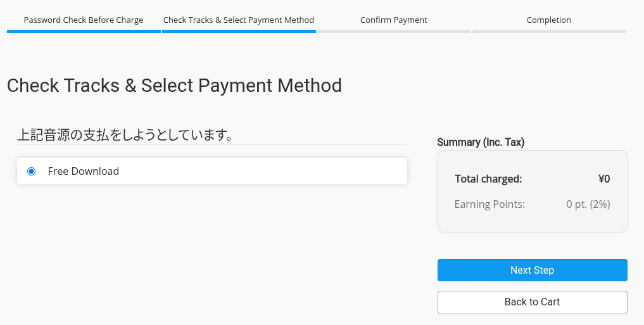Select the Completion step tab
This screenshot has height=325, width=644.
(549, 20)
